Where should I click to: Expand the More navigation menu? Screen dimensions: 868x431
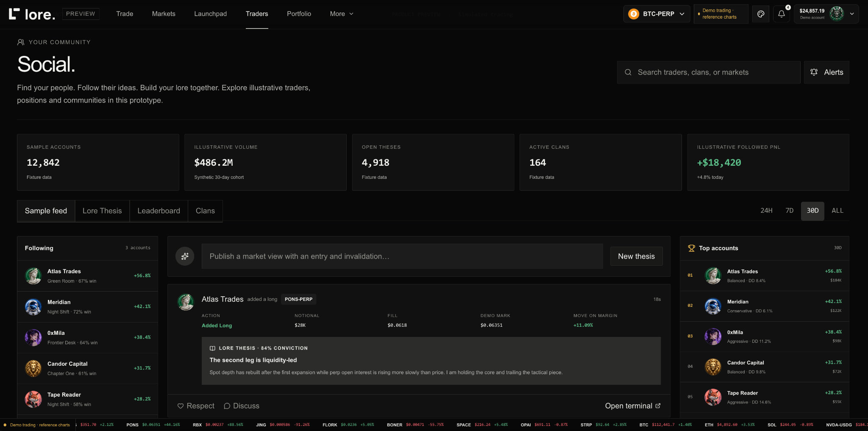pos(342,14)
